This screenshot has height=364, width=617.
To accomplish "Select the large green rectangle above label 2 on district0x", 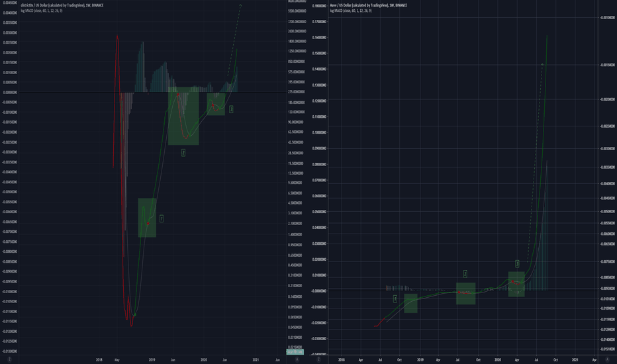I will click(183, 116).
